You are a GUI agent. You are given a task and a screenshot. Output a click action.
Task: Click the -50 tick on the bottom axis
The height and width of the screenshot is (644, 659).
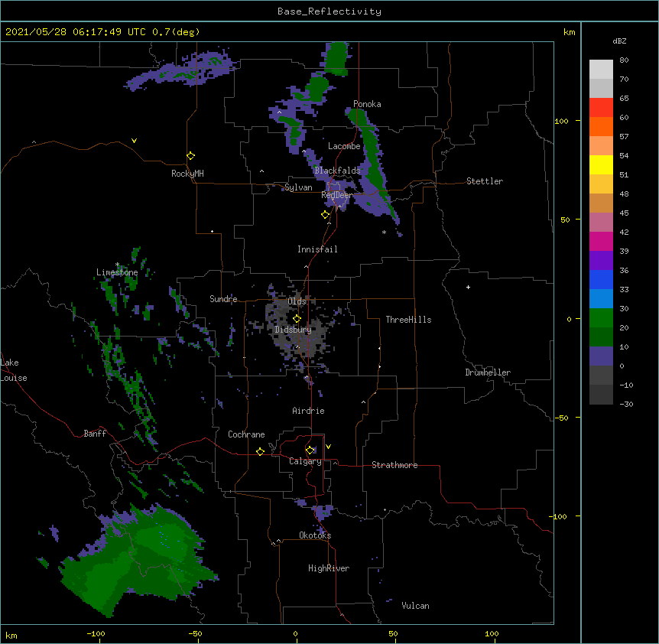pos(195,633)
